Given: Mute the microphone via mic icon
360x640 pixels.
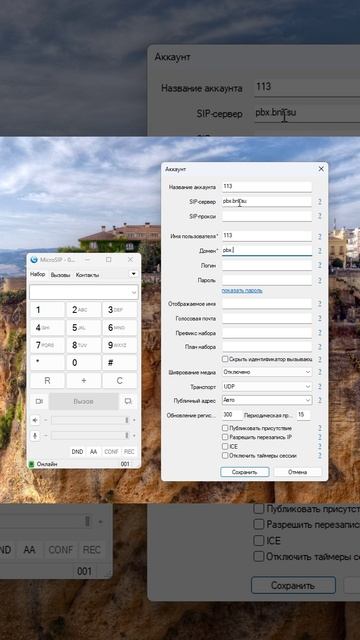Looking at the screenshot, I should tap(35, 435).
